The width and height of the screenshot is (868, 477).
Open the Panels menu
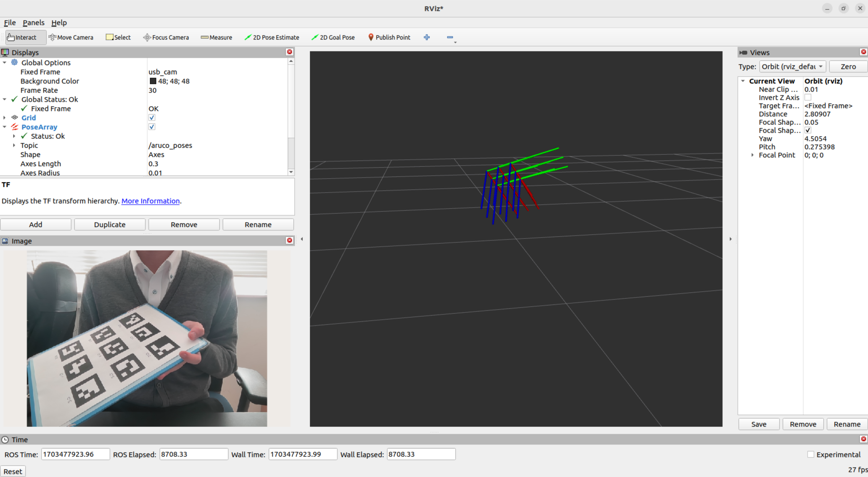(33, 22)
